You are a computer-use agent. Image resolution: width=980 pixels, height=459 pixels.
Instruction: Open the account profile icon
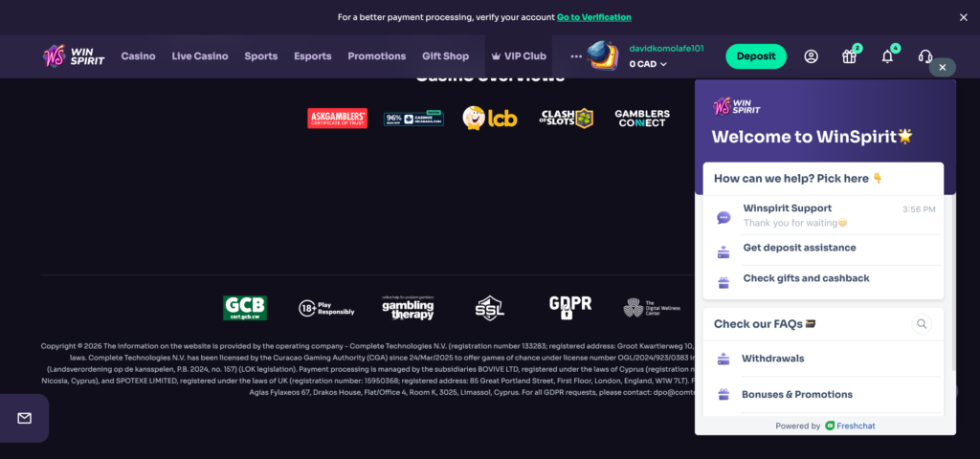pyautogui.click(x=811, y=56)
